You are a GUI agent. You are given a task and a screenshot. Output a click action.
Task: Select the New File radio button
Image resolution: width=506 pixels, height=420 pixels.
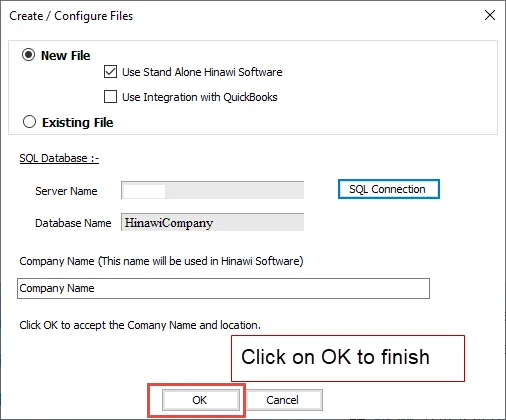tap(28, 55)
